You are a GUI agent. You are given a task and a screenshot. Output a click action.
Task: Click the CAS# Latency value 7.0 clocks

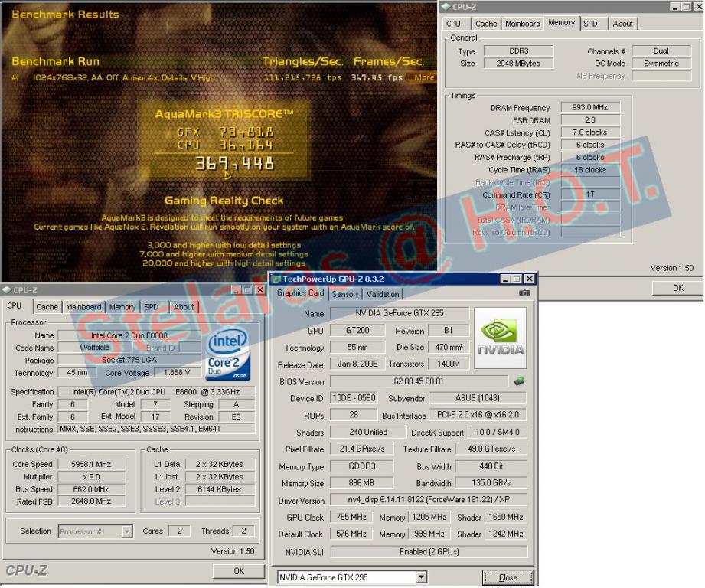pyautogui.click(x=590, y=132)
